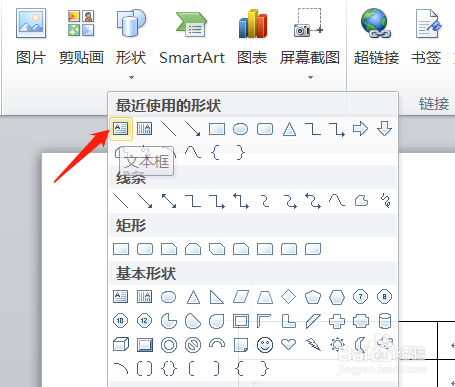Pick the straight line in recently used shapes
The image size is (455, 387).
[169, 129]
